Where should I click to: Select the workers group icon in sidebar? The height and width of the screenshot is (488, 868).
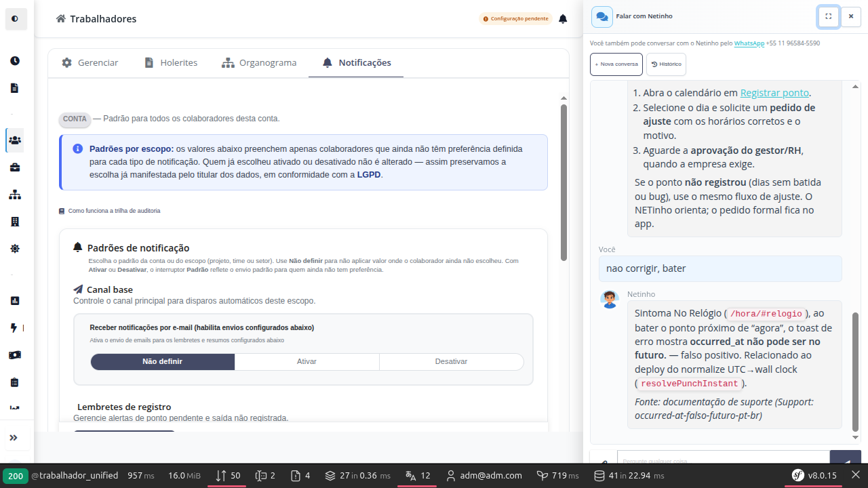(15, 140)
